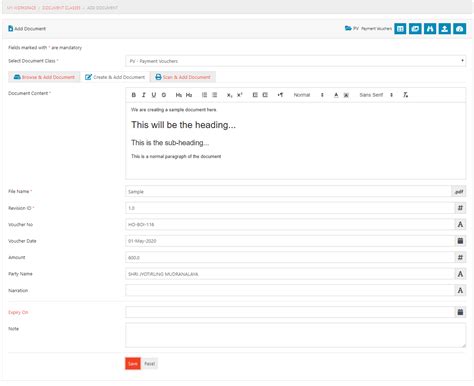Toggle strikethrough formatting in the editor
This screenshot has width=474, height=386.
point(164,95)
